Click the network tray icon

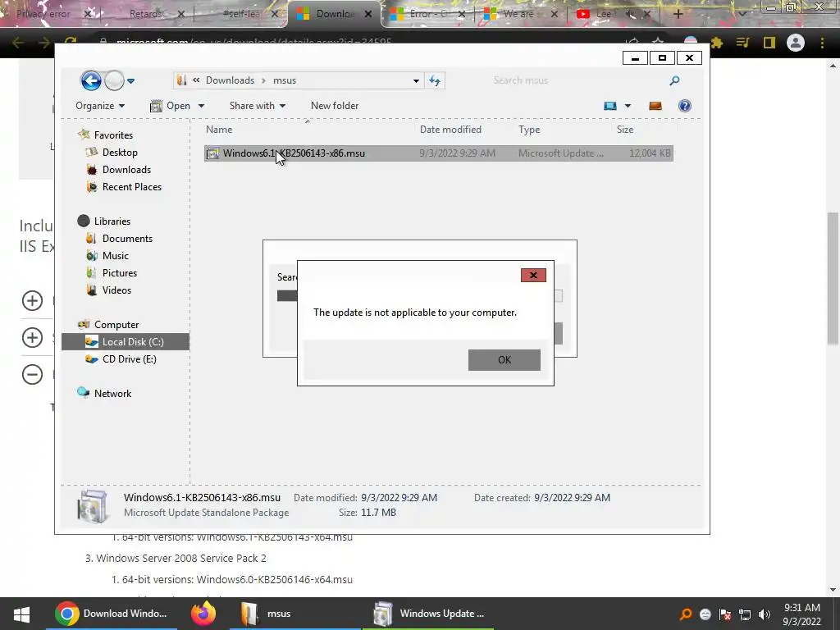tap(745, 614)
